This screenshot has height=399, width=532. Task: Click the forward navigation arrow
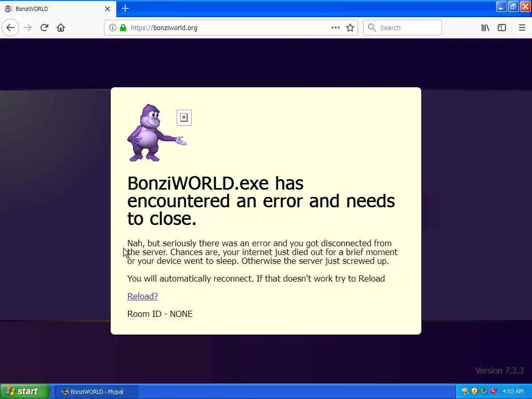pos(28,28)
